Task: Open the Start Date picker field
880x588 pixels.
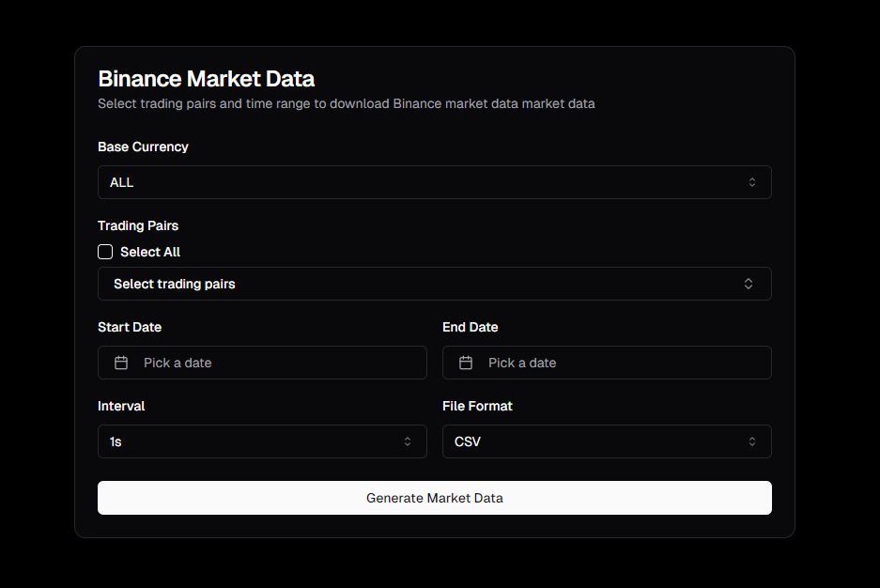Action: (x=262, y=363)
